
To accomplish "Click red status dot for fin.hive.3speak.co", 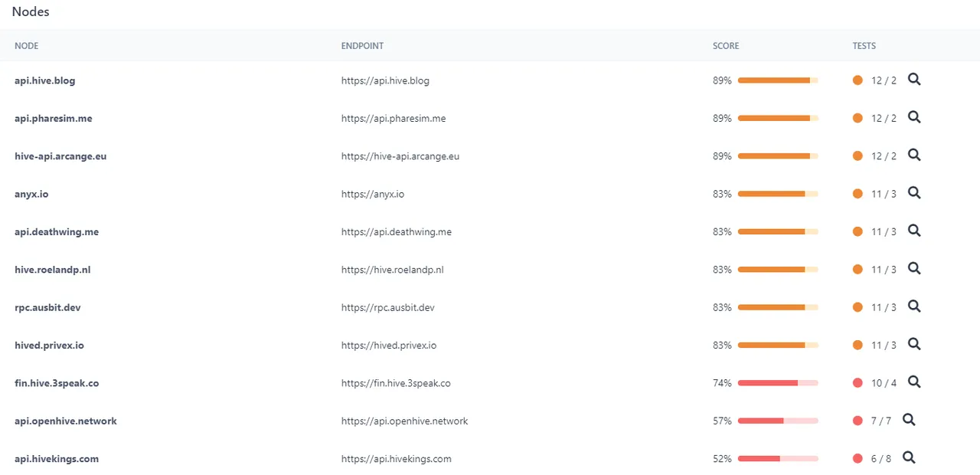I will [x=857, y=383].
